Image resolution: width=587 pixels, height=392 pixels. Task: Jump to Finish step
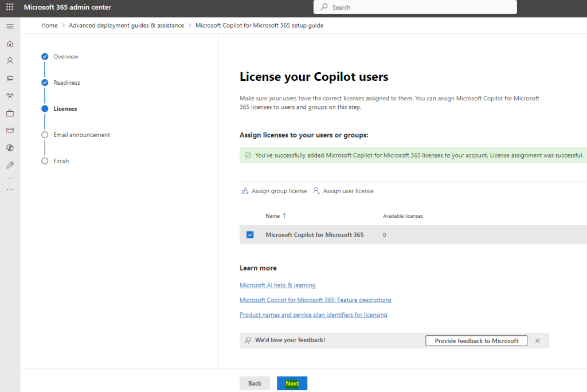[x=61, y=161]
